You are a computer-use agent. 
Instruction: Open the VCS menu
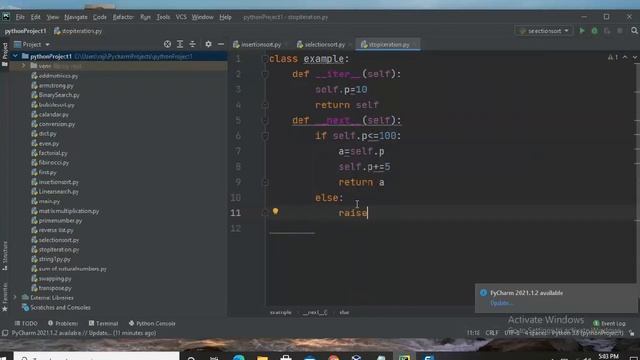point(181,17)
